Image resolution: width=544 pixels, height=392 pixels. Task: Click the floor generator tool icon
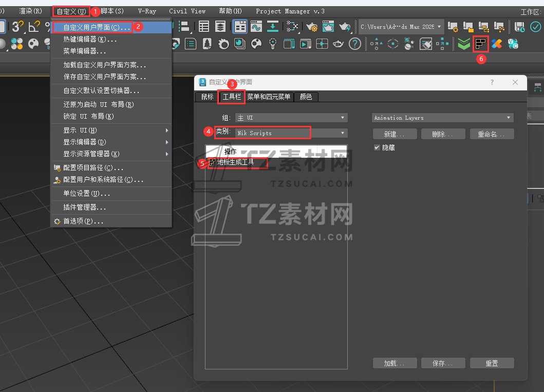coord(480,44)
